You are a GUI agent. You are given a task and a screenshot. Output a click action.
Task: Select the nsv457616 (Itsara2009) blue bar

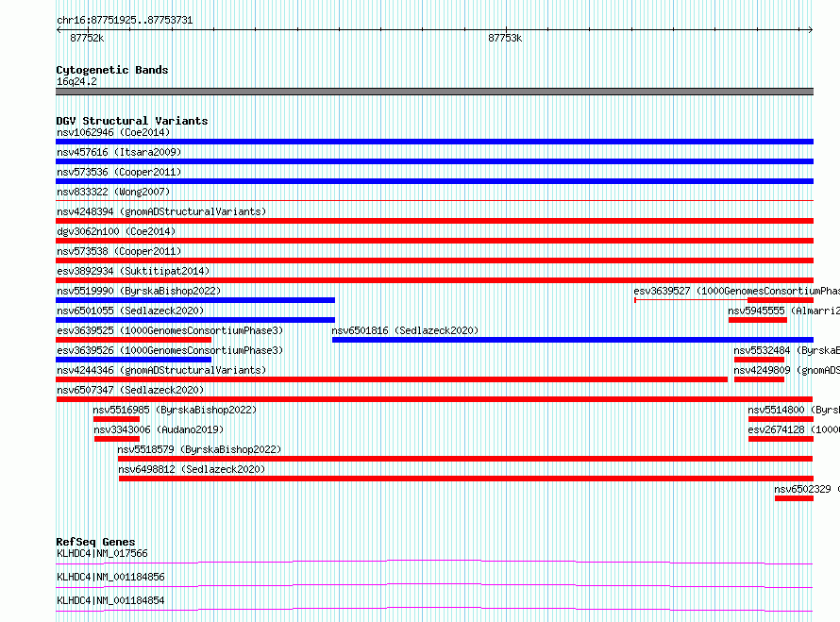click(x=434, y=161)
